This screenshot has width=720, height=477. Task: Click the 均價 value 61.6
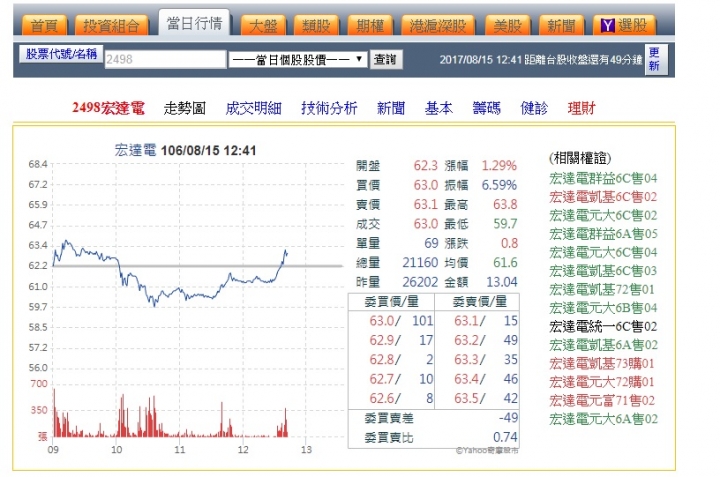point(505,263)
